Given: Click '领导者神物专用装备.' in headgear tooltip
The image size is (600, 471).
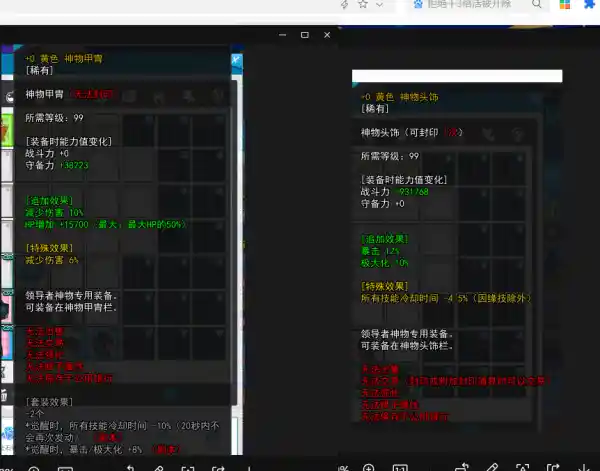Looking at the screenshot, I should point(407,334).
